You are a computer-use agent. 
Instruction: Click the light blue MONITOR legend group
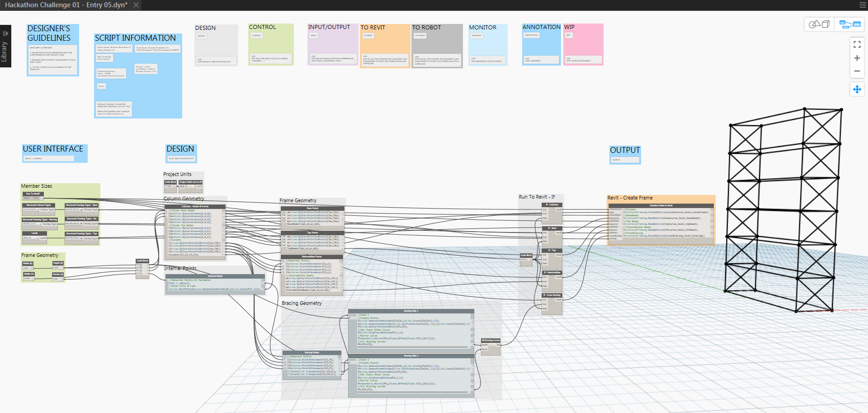(x=488, y=45)
